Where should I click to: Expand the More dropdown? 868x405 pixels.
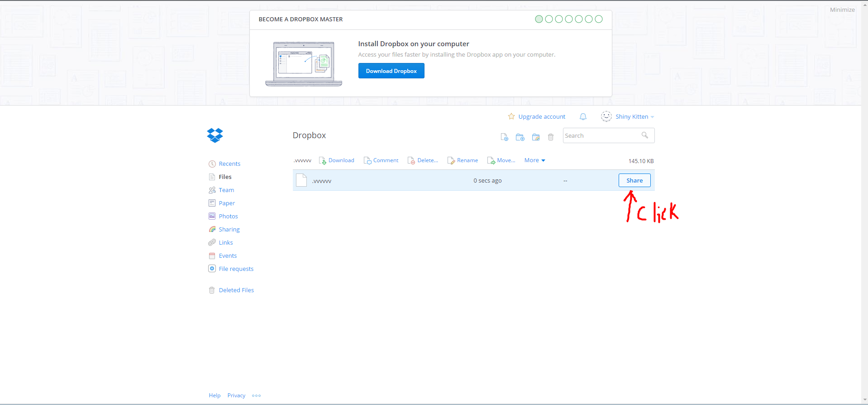(534, 160)
